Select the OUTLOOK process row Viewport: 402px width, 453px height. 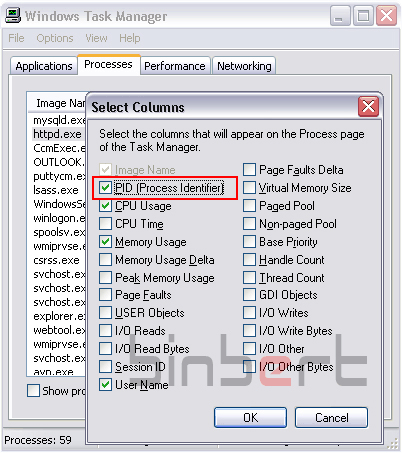tap(59, 162)
